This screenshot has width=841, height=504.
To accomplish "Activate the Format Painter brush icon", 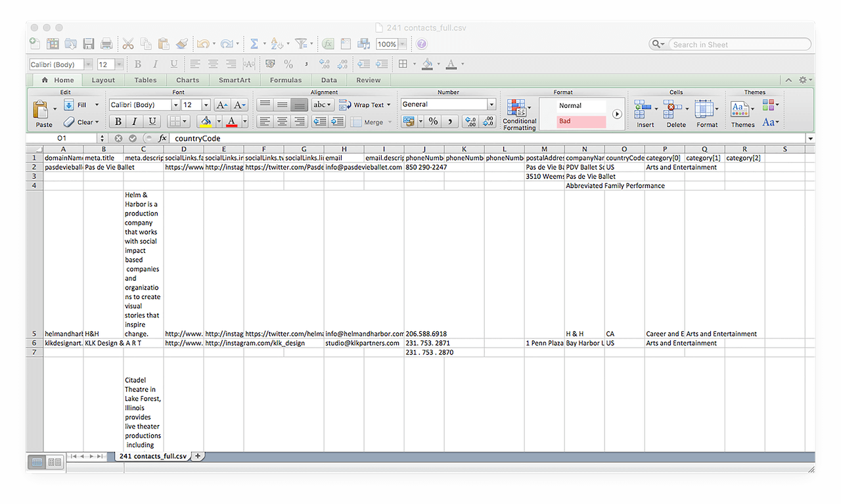I will [182, 44].
